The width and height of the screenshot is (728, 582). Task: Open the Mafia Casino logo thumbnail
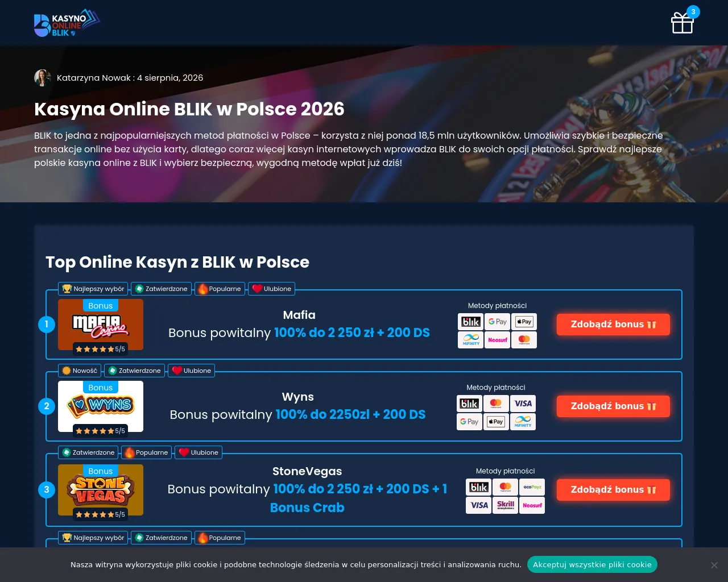[x=101, y=325]
